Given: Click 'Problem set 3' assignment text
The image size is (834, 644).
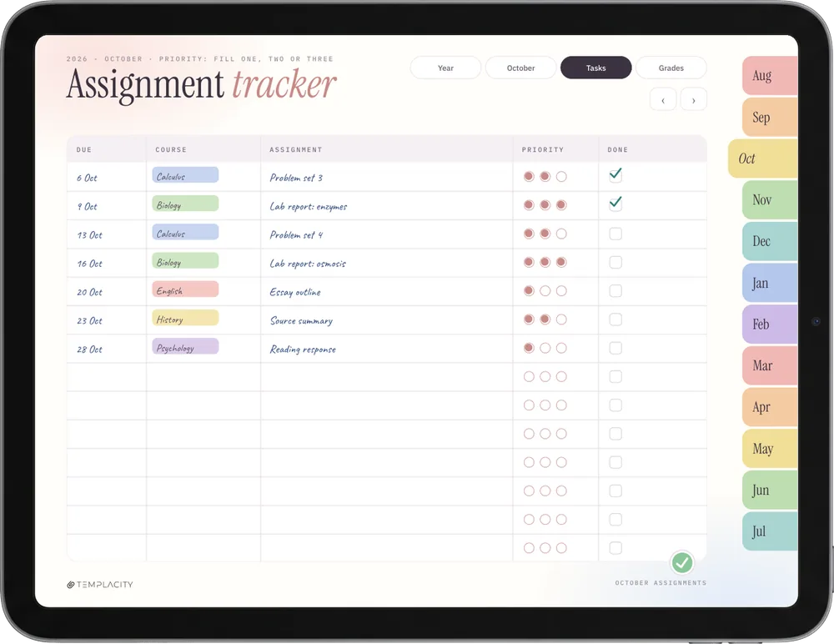Looking at the screenshot, I should (296, 178).
